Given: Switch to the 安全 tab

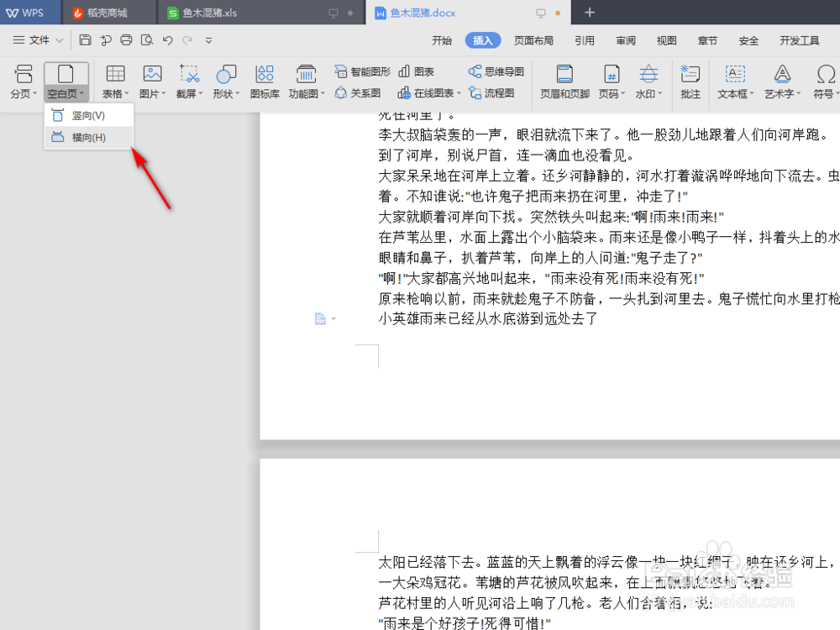Looking at the screenshot, I should [x=748, y=40].
